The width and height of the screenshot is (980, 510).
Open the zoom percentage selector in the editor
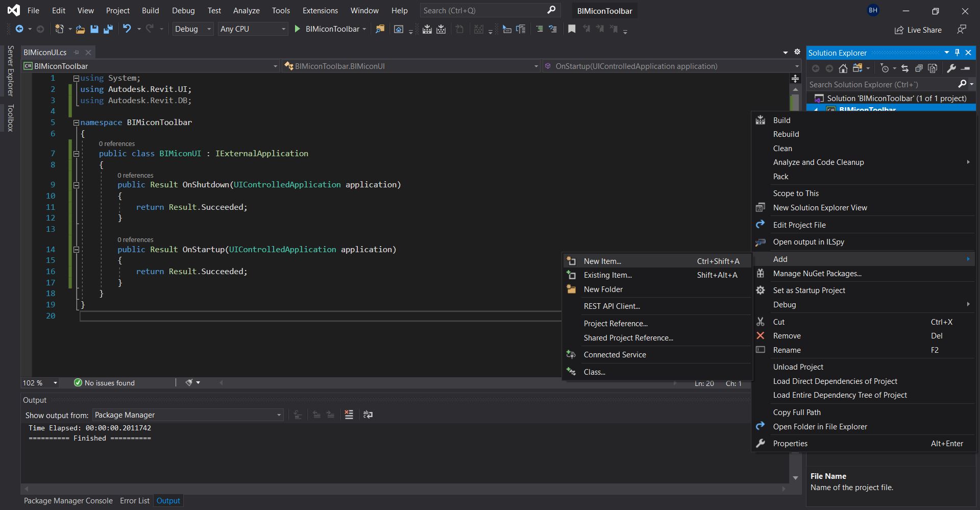[x=39, y=382]
